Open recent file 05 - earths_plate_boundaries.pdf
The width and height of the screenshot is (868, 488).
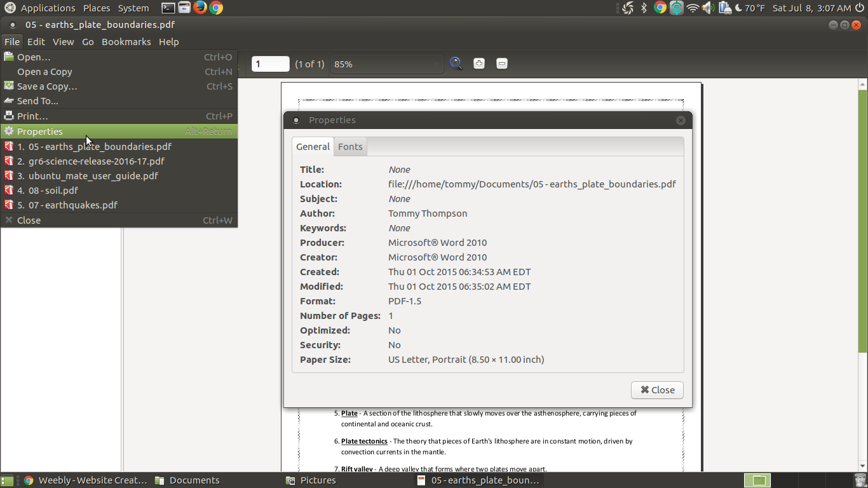[119, 147]
